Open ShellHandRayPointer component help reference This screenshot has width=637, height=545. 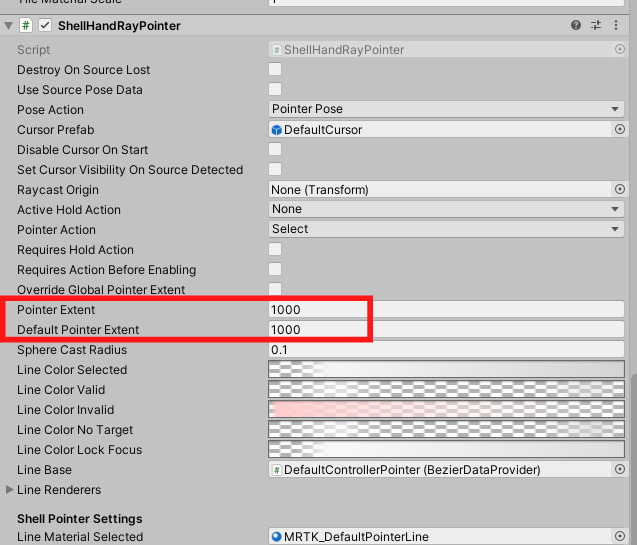click(x=576, y=25)
